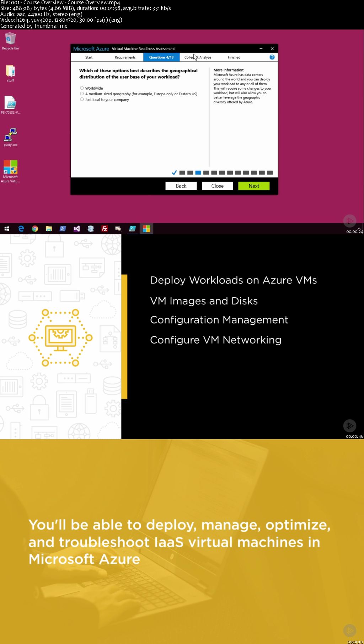Click the completed checkmark progress step
The width and height of the screenshot is (364, 644).
(174, 172)
